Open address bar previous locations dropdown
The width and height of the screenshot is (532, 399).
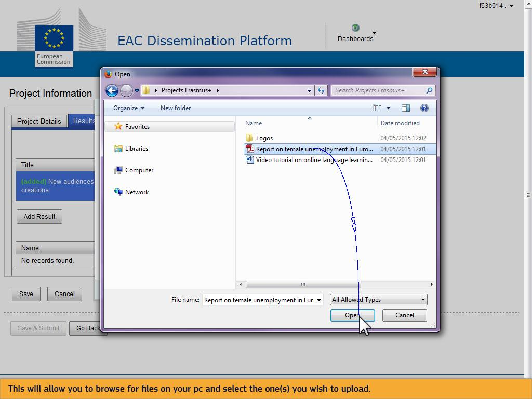[x=309, y=90]
